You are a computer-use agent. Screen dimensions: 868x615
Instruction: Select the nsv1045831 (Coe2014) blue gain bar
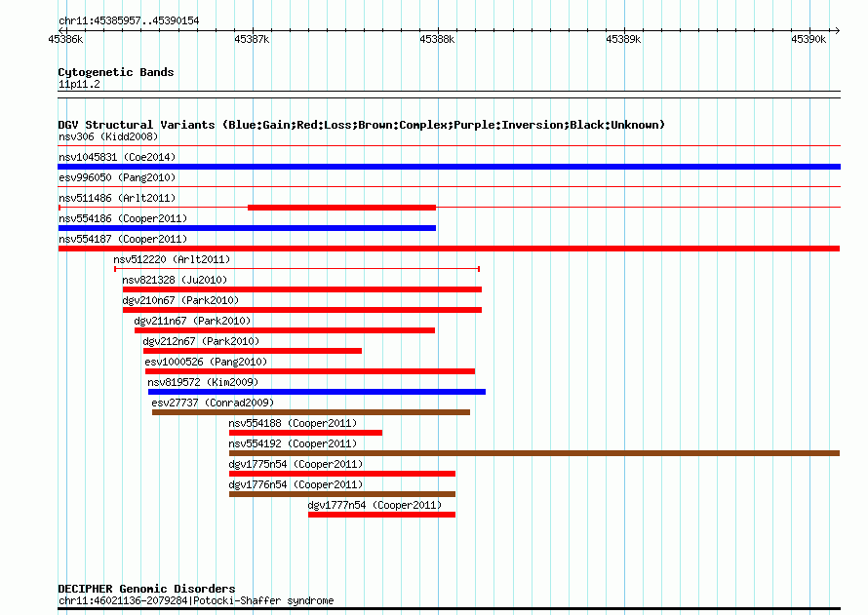449,167
